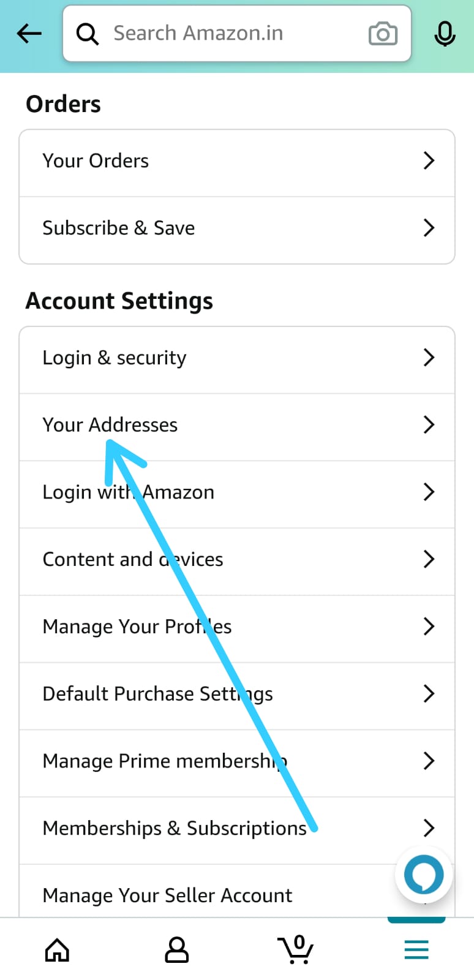Open Subscribe & Save via chevron arrow
474x980 pixels.
click(x=429, y=228)
